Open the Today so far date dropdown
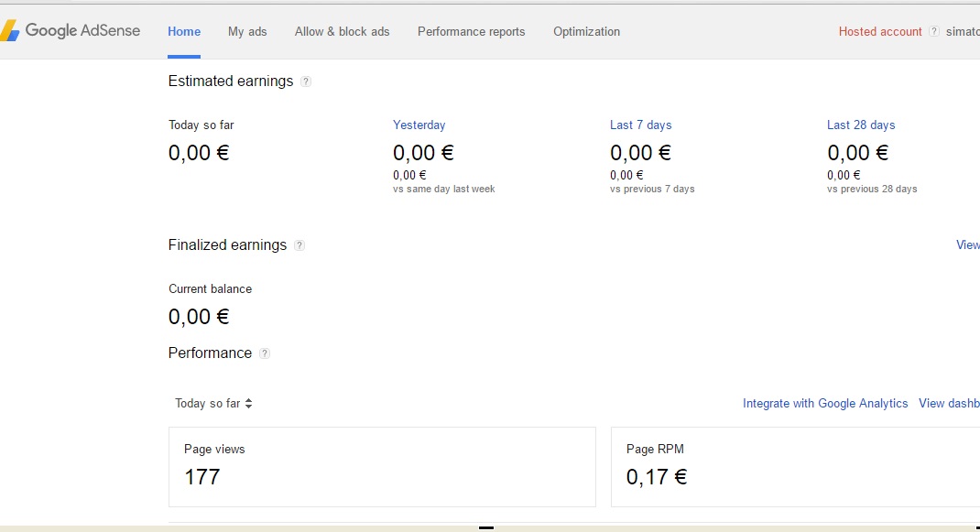The height and width of the screenshot is (532, 980). [213, 404]
